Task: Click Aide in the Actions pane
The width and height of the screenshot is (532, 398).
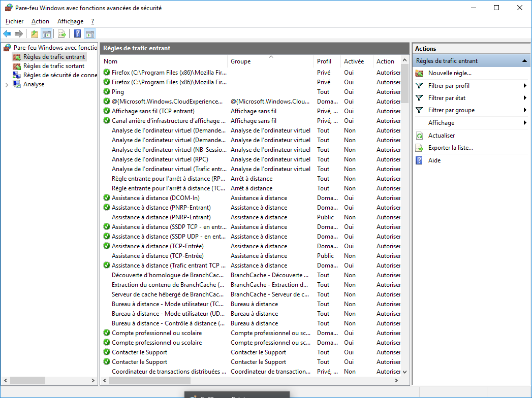Action: pos(434,160)
